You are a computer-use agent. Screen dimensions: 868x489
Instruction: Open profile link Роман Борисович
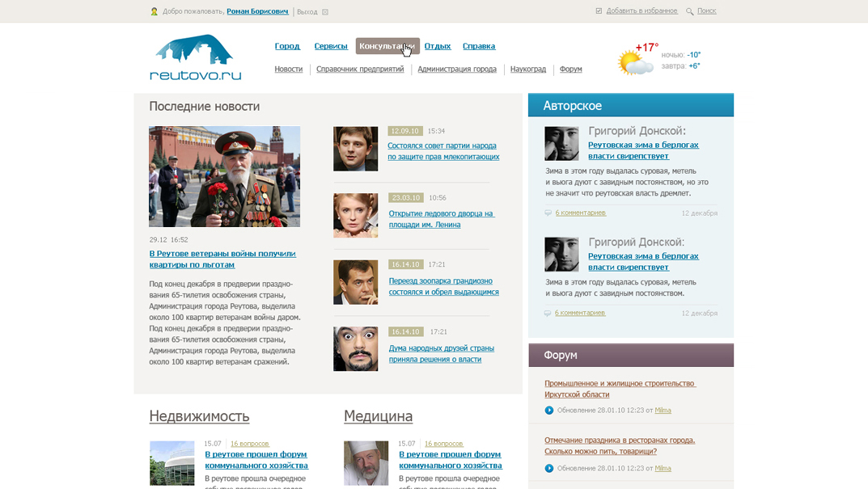coord(259,11)
